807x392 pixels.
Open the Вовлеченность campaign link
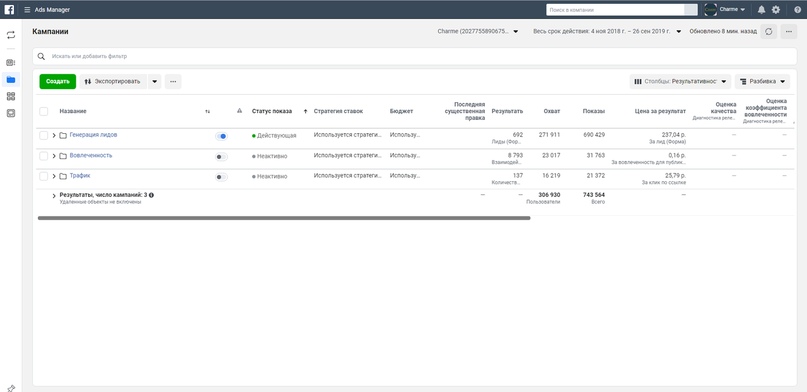pos(91,155)
